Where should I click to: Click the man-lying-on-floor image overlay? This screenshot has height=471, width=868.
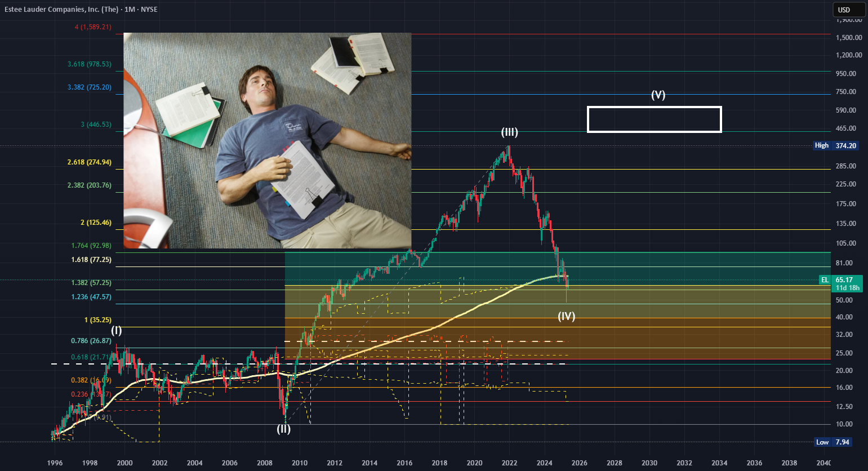pyautogui.click(x=268, y=140)
